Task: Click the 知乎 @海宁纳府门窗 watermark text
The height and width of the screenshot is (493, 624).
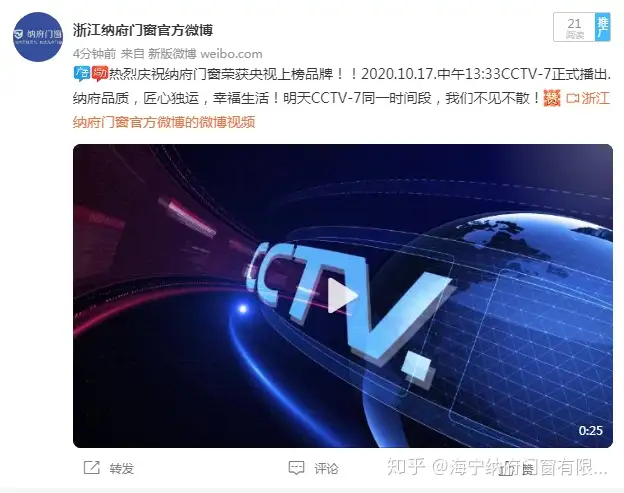Action: click(497, 467)
